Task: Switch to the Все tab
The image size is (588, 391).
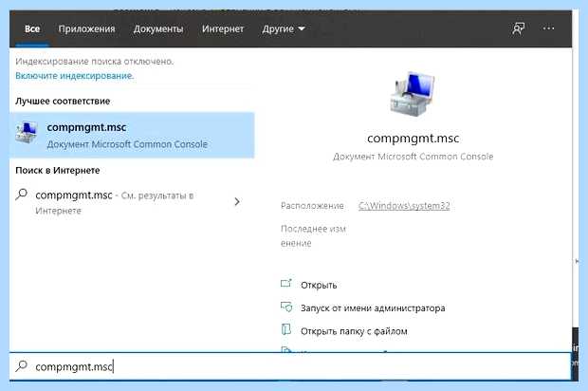Action: point(32,28)
